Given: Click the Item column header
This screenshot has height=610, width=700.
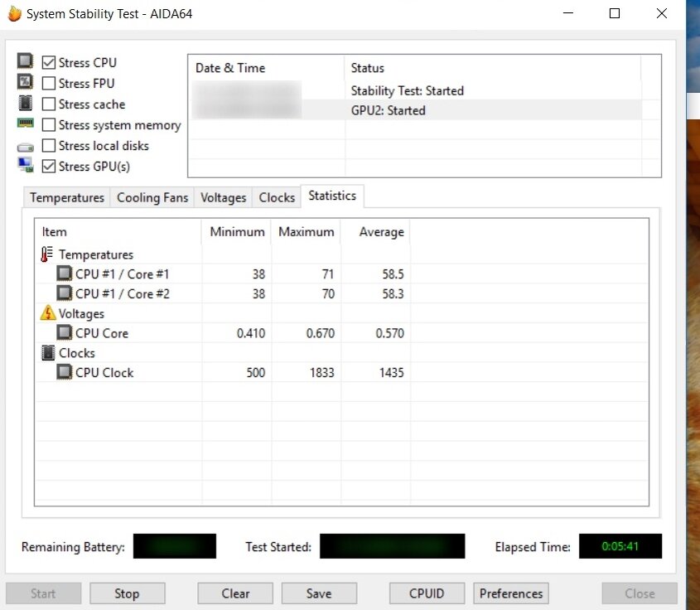Looking at the screenshot, I should (x=118, y=232).
